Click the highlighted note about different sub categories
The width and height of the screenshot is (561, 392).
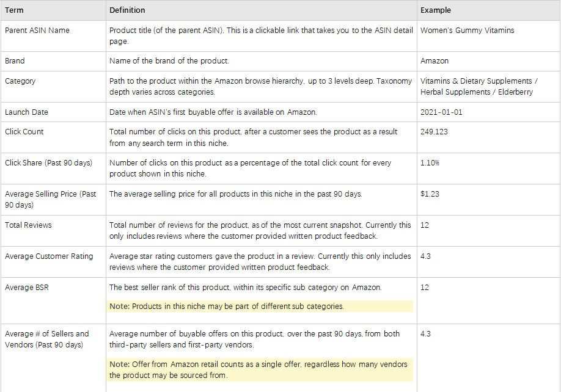pyautogui.click(x=227, y=307)
